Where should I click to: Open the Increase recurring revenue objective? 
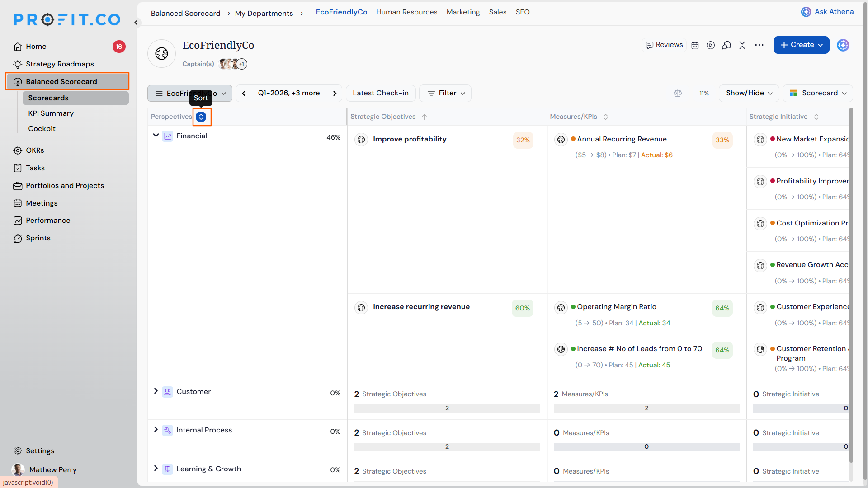point(421,307)
